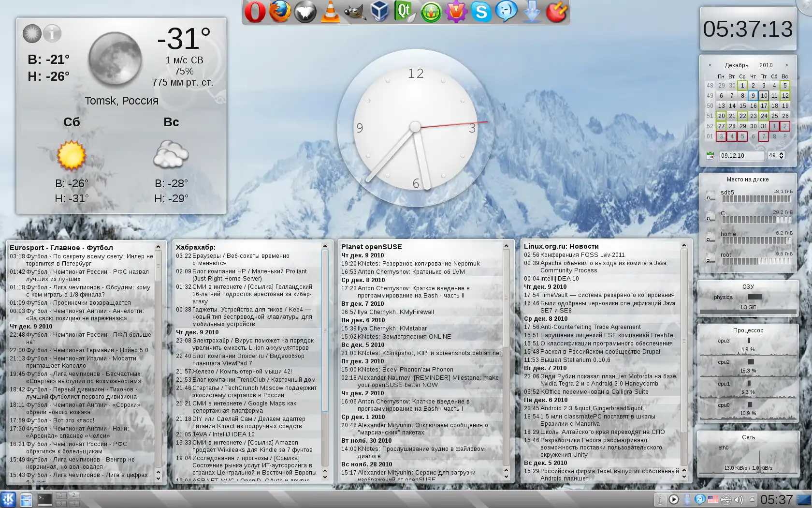Go to previous month in calendar
Screen dimensions: 812x508
coord(710,65)
